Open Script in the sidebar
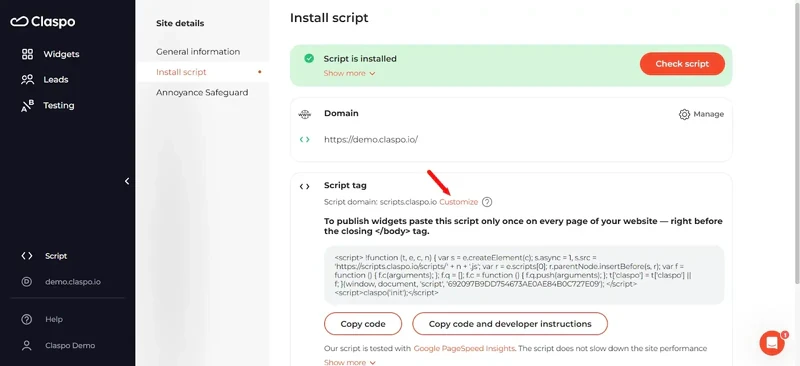This screenshot has height=366, width=800. (56, 256)
